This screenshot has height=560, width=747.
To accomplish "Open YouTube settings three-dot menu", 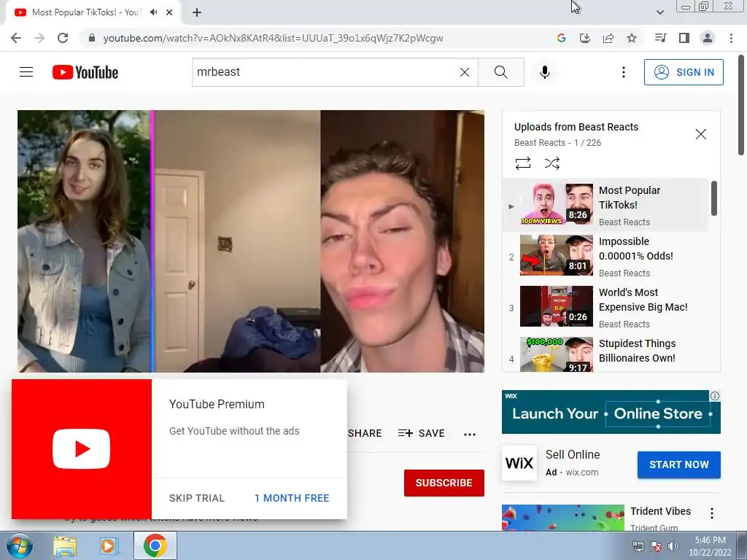I will (623, 72).
